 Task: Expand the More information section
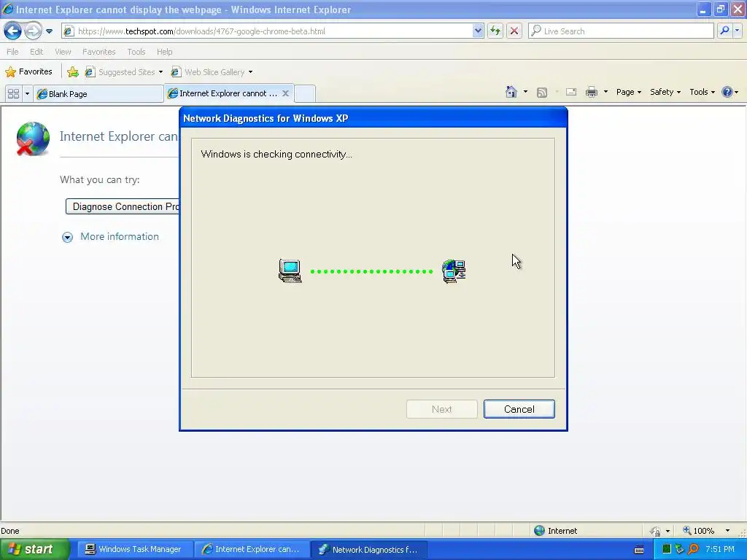pos(111,237)
